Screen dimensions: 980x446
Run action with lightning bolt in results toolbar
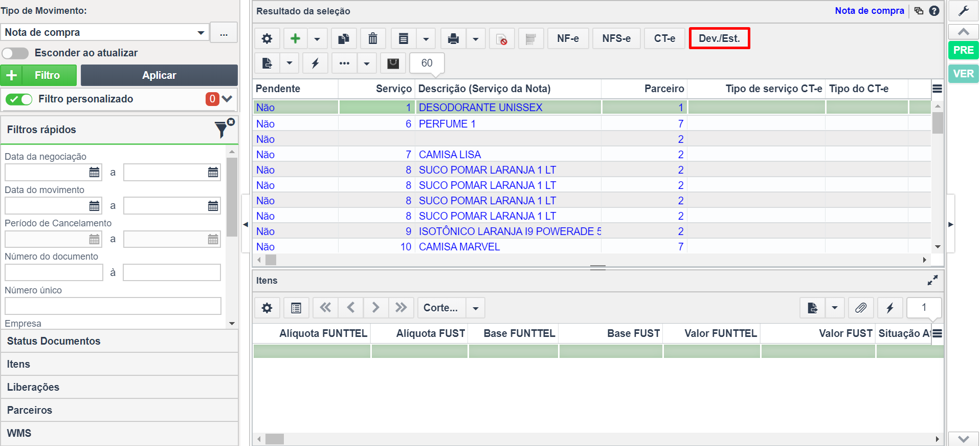[315, 63]
